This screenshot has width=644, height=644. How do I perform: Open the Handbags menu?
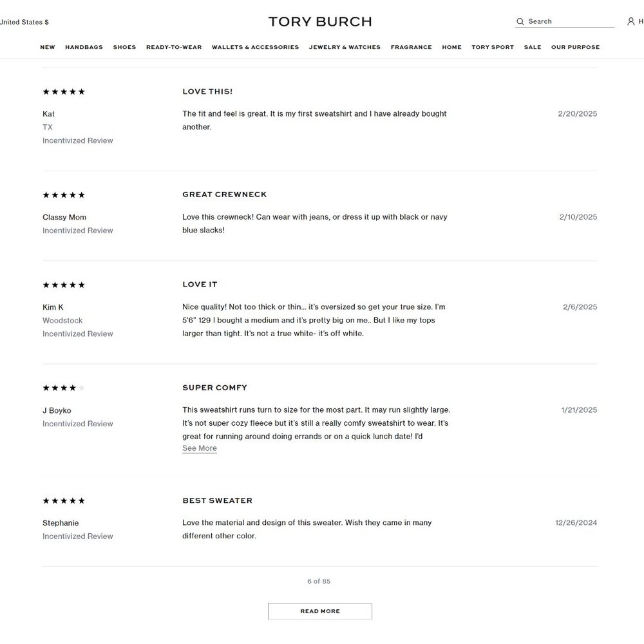[x=84, y=48]
